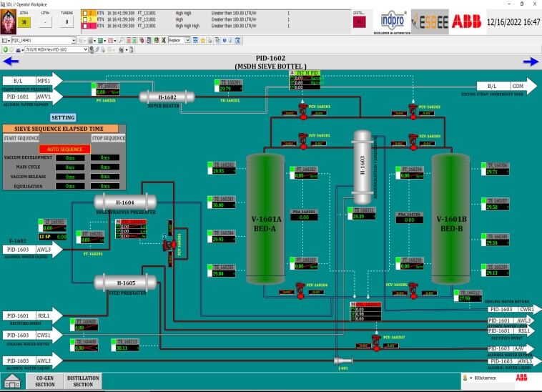Go to the next display with the right blue arrow

531,62
